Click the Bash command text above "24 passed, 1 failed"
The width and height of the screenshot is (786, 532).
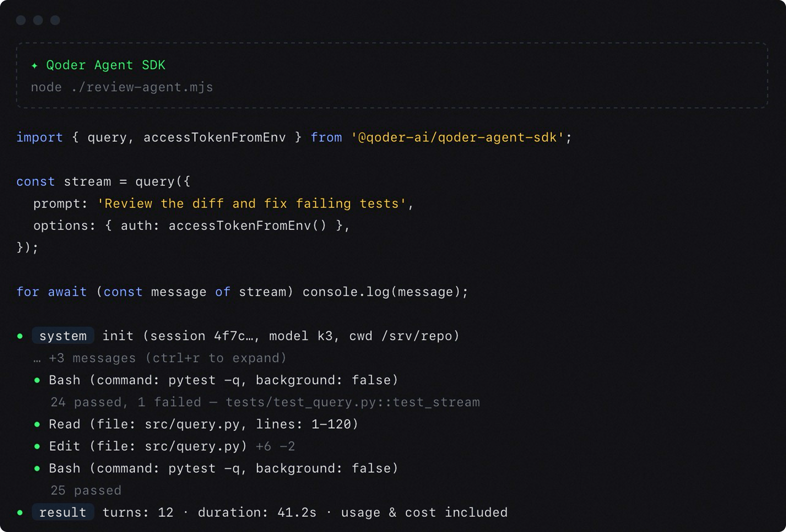[224, 380]
